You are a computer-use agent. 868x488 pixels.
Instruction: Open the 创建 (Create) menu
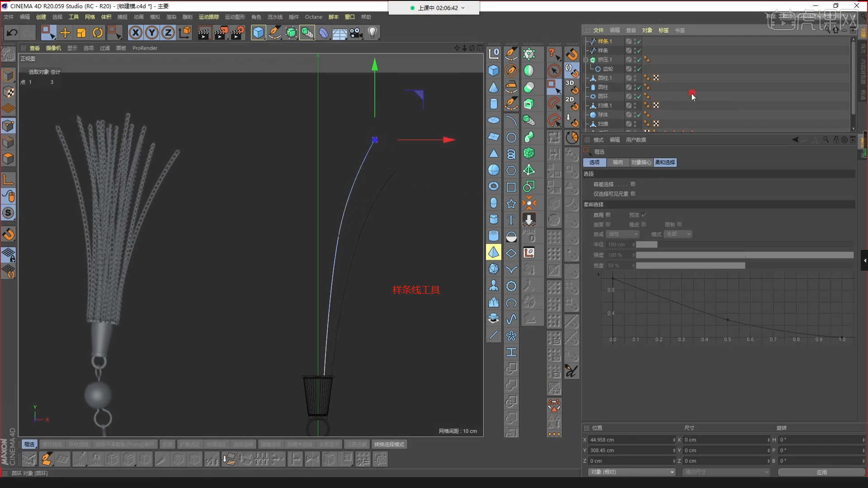click(41, 17)
